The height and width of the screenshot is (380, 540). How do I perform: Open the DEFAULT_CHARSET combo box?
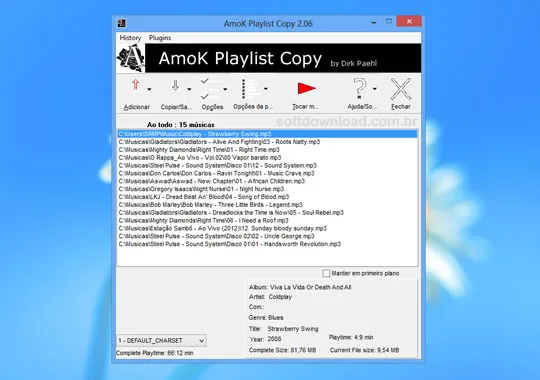pyautogui.click(x=161, y=340)
